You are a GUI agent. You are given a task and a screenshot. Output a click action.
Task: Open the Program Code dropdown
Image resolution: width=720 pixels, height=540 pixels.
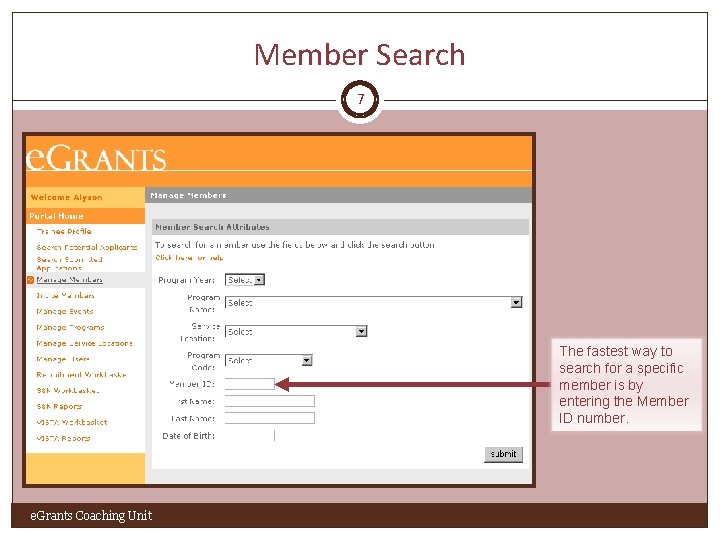coord(269,360)
